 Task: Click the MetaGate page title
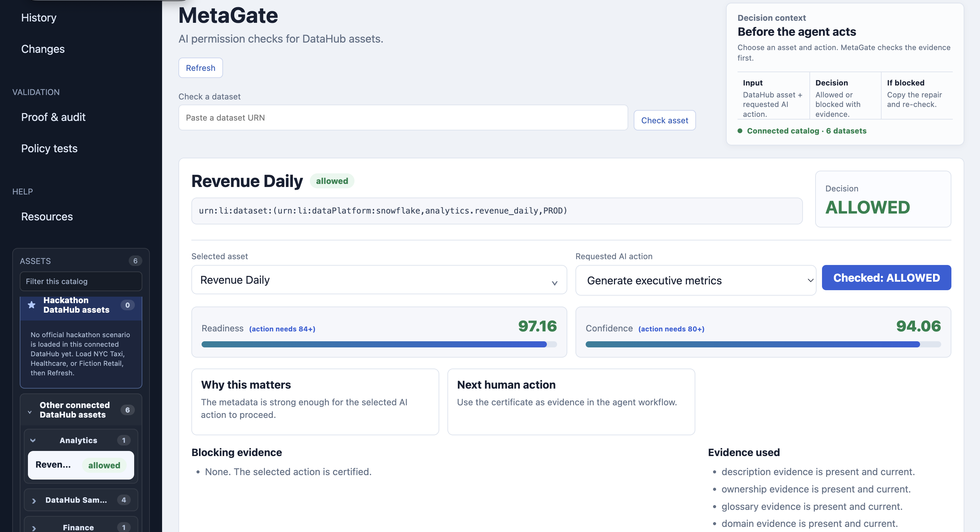tap(228, 15)
